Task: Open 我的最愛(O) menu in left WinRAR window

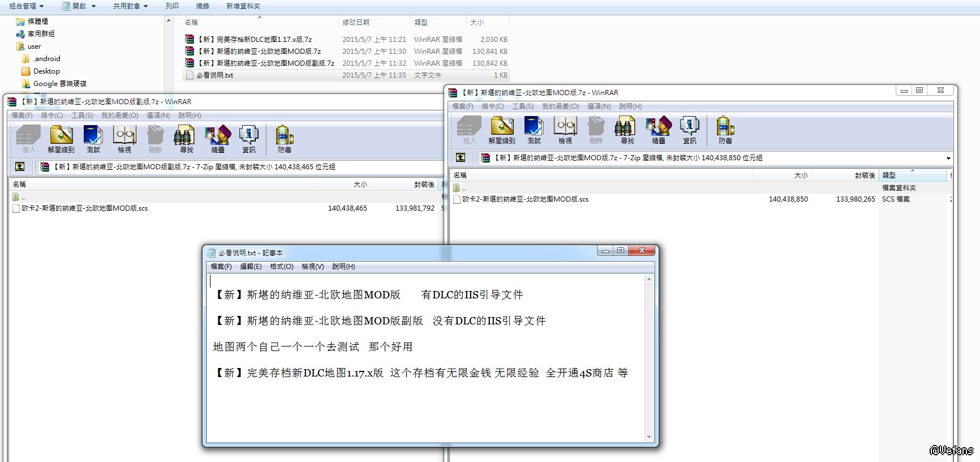Action: [120, 115]
